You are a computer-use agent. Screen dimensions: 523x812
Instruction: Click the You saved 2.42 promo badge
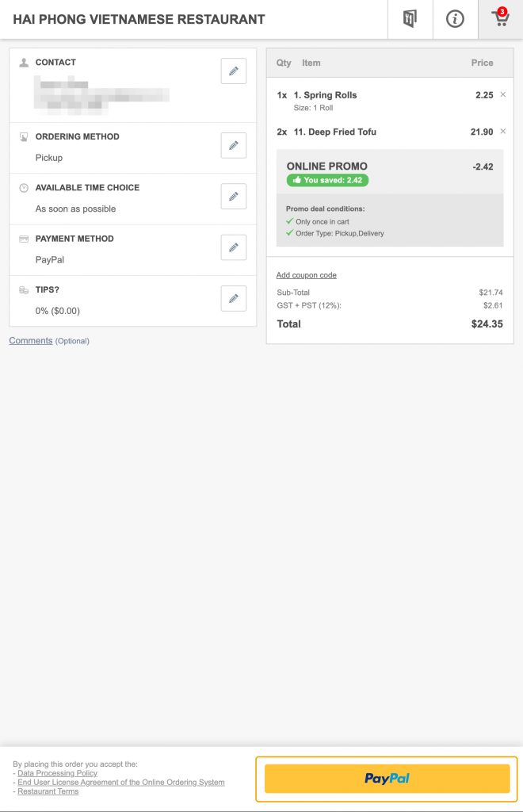pos(327,180)
